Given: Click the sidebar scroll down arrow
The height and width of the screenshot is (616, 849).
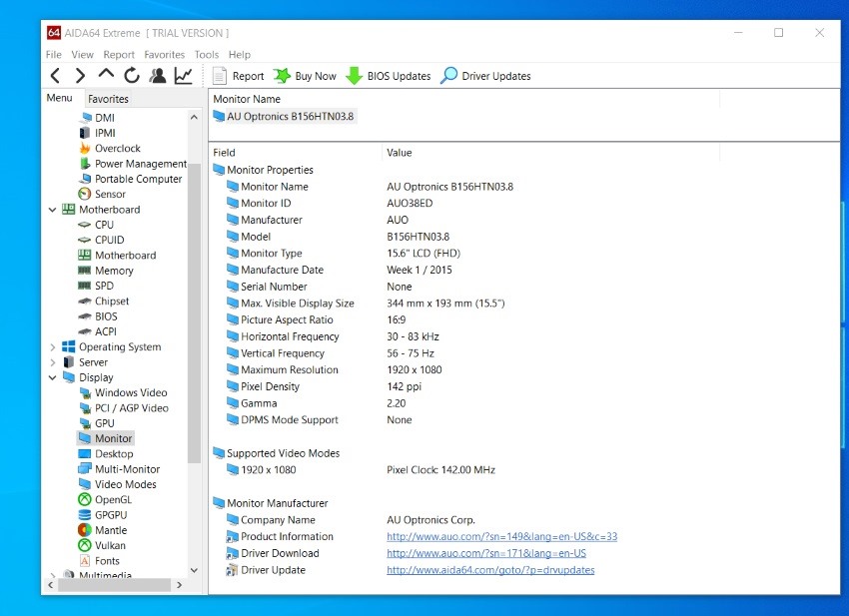Looking at the screenshot, I should pyautogui.click(x=194, y=570).
